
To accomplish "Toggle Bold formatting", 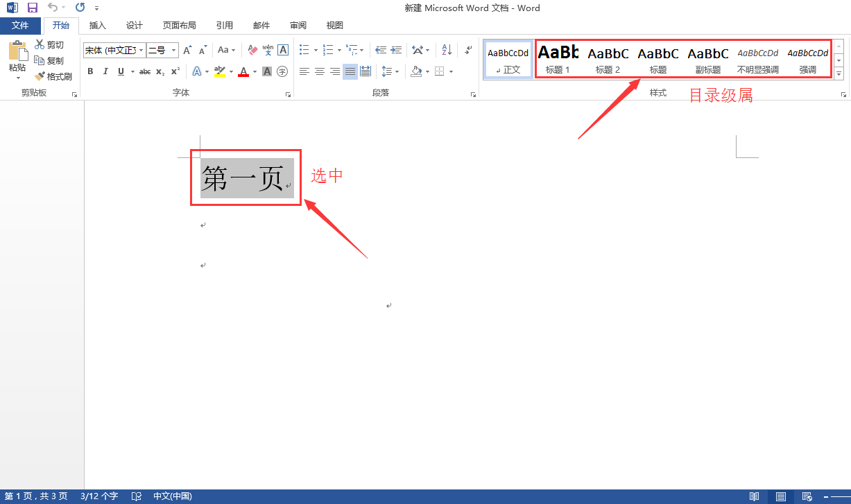I will pos(90,71).
